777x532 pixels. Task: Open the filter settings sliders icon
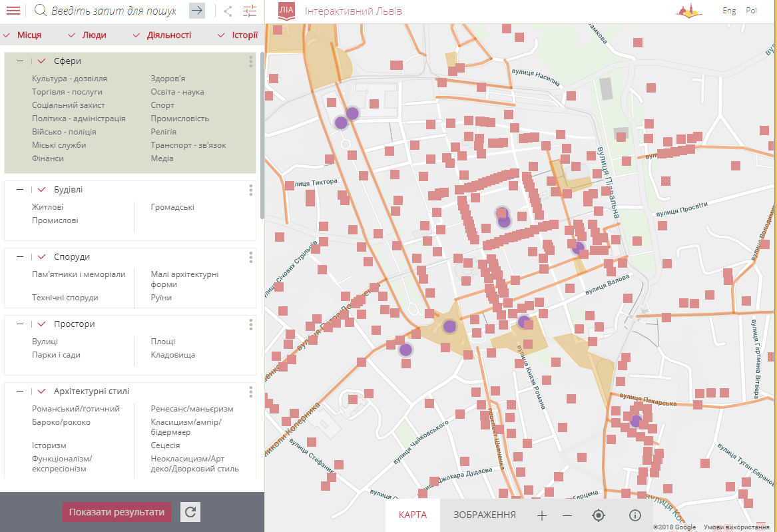(x=250, y=11)
